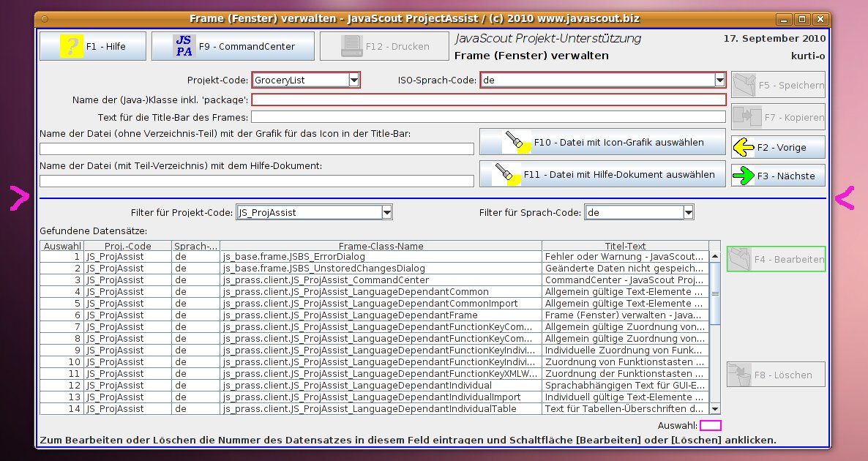Viewport: 868px width, 461px height.
Task: Click the yellow left arrow Vorige icon
Action: coord(744,147)
